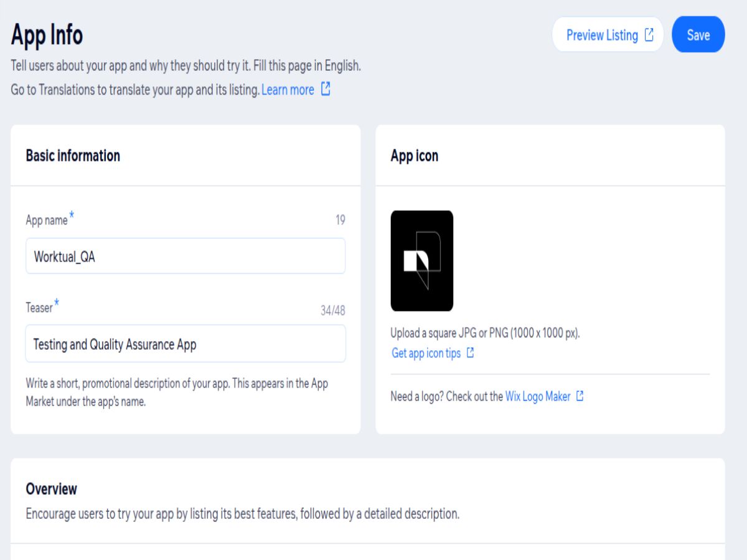Image resolution: width=747 pixels, height=560 pixels.
Task: Click the Save button
Action: (x=698, y=35)
